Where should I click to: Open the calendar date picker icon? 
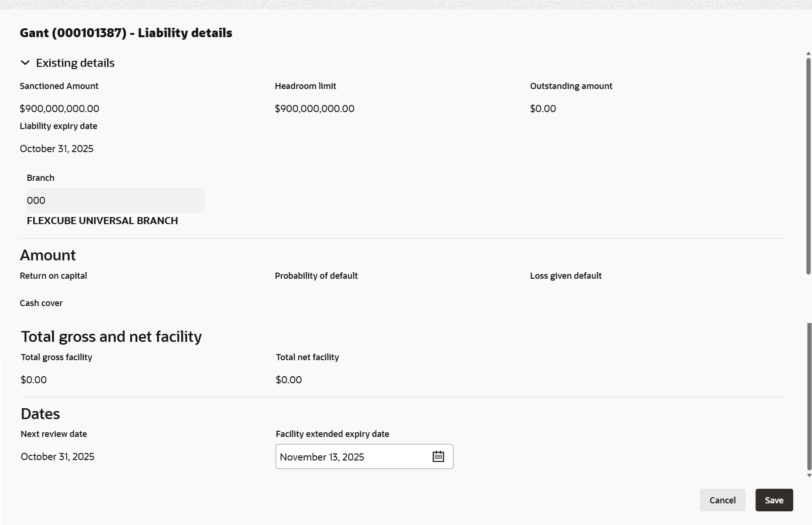(x=438, y=456)
